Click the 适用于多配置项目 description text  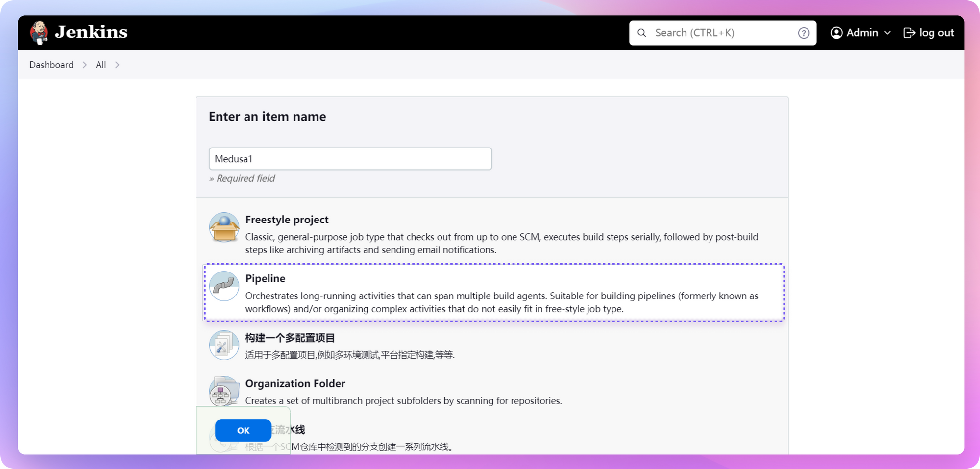tap(350, 355)
